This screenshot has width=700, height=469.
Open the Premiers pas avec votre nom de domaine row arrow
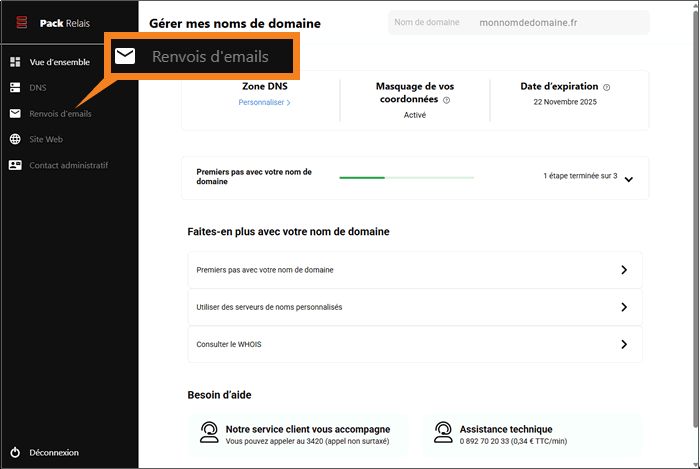pyautogui.click(x=624, y=270)
